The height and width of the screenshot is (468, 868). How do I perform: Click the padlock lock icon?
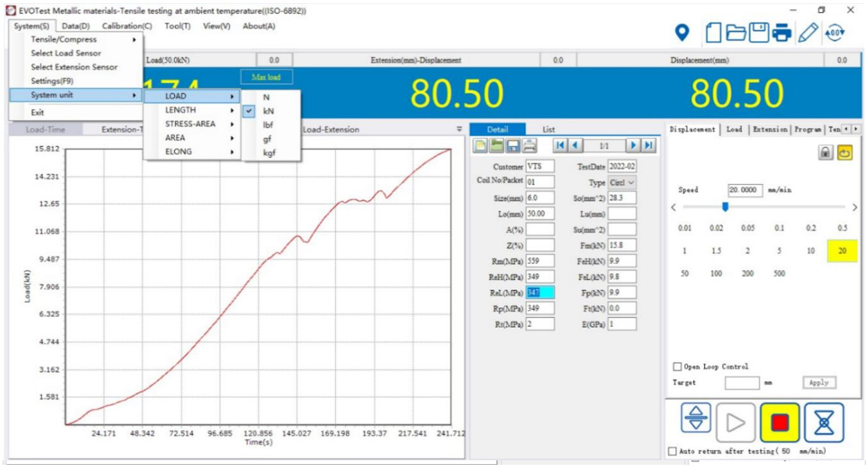click(826, 153)
